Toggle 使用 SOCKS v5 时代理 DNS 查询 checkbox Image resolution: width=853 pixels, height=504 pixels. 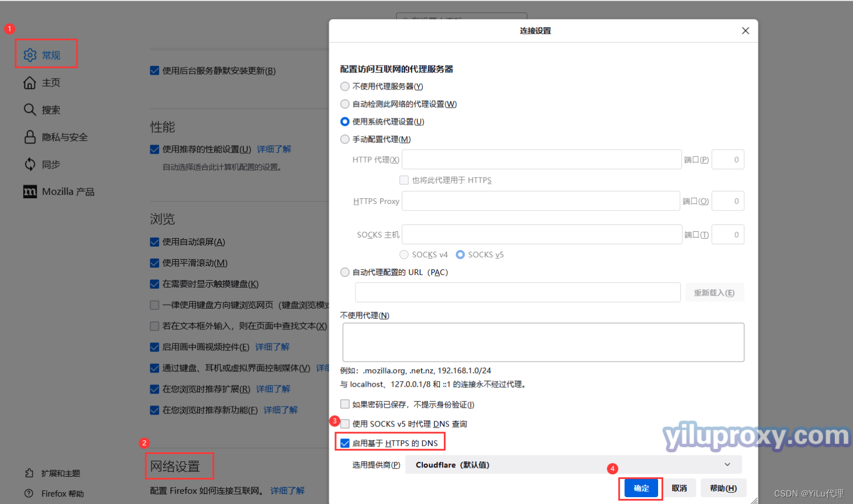click(x=345, y=424)
